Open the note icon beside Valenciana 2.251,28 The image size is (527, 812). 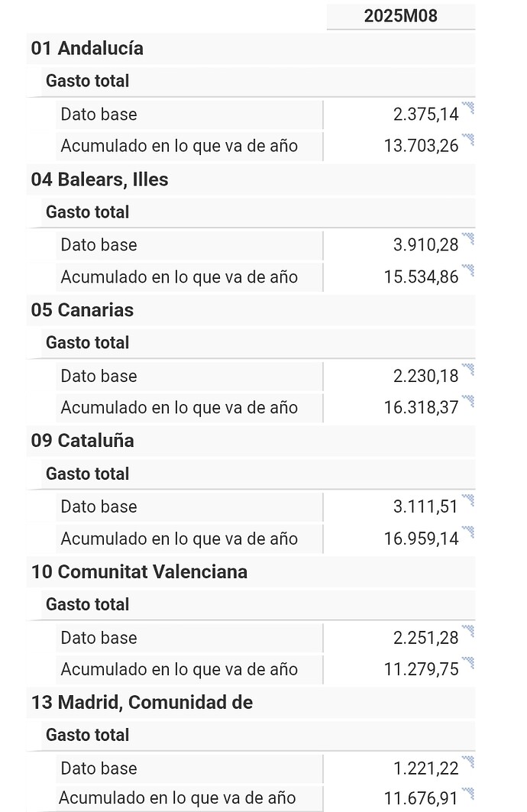coord(468,631)
